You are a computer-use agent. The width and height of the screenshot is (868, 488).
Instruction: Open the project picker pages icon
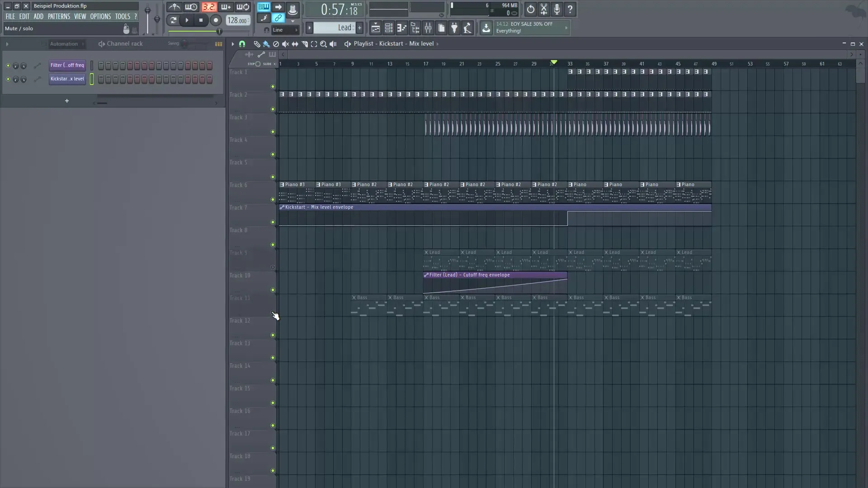point(441,28)
